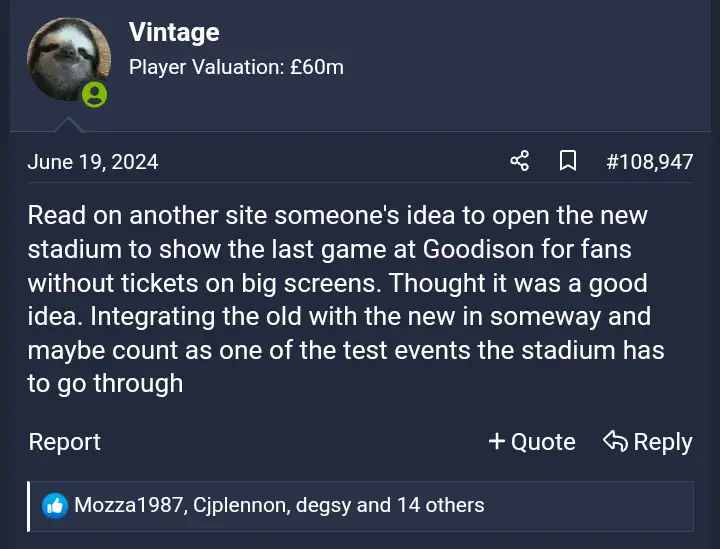Click the 'Player Valuation: £60m' user title
Screen dimensions: 720x549
pyautogui.click(x=236, y=67)
